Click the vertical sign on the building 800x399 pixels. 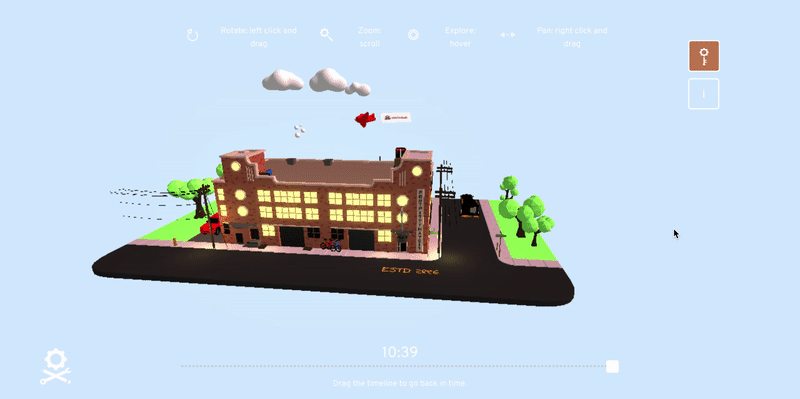pyautogui.click(x=420, y=219)
